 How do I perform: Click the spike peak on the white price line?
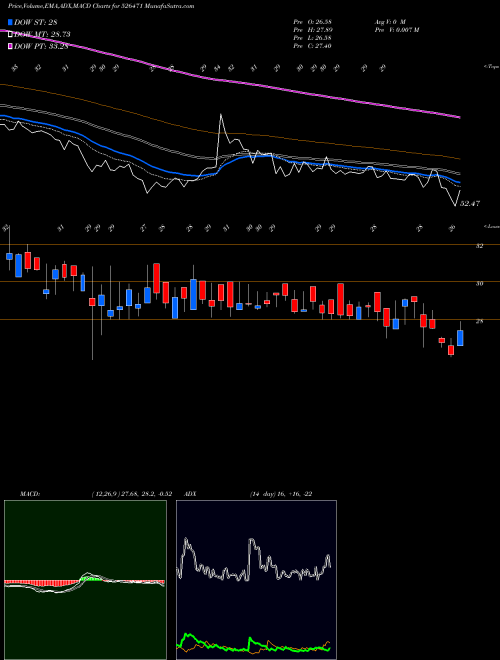coord(221,115)
